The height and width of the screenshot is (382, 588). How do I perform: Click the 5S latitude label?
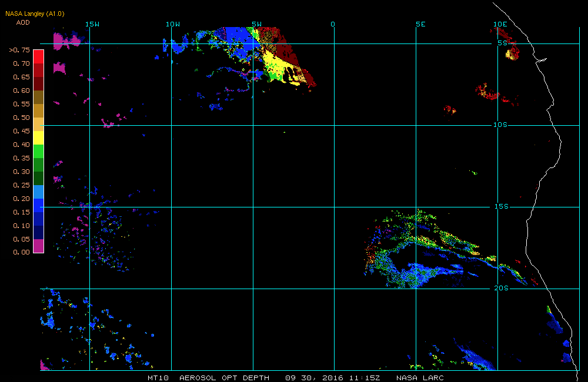click(502, 43)
